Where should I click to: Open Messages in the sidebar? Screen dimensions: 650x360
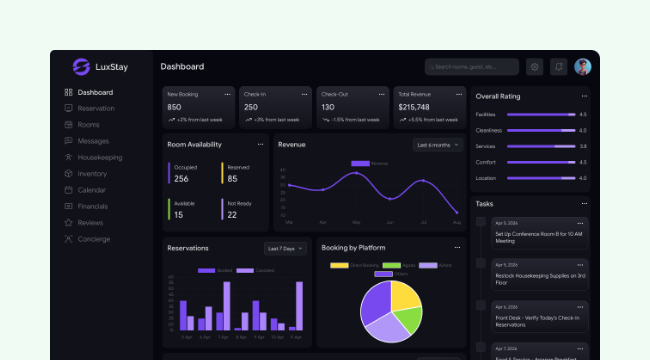[93, 141]
